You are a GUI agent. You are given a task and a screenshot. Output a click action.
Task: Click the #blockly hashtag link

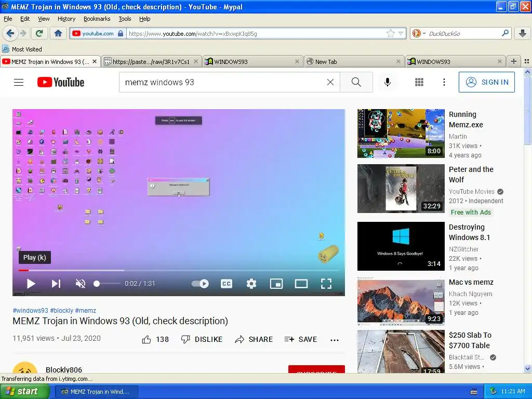pos(61,311)
